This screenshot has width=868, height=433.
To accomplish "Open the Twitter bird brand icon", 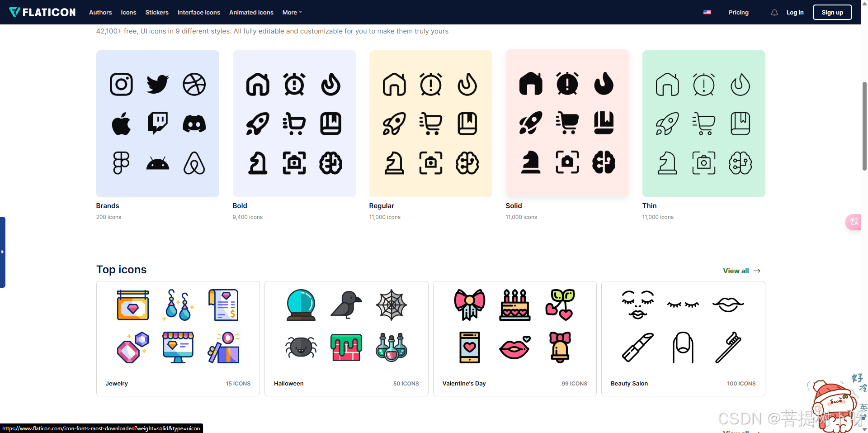I will point(158,84).
